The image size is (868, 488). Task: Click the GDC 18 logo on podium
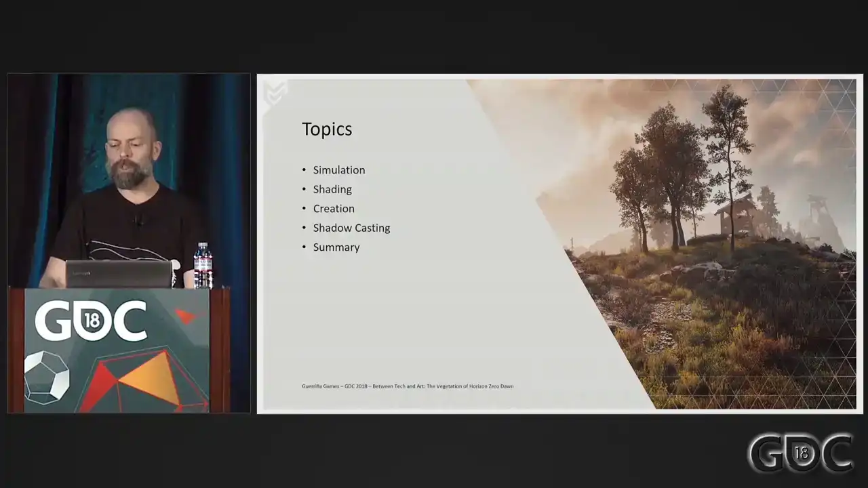91,321
